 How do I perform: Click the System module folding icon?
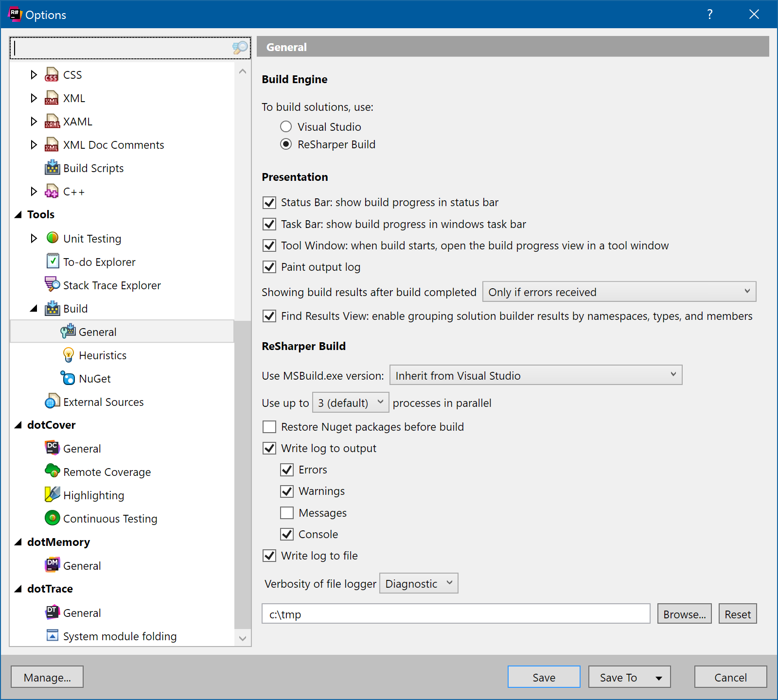click(x=52, y=635)
